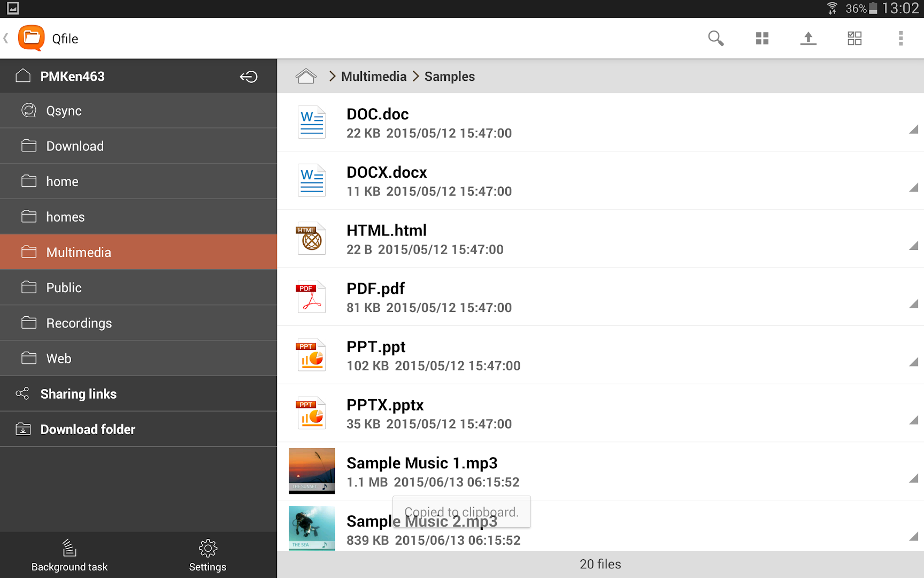Tap the logout icon next to PMKen463
924x578 pixels.
tap(248, 77)
